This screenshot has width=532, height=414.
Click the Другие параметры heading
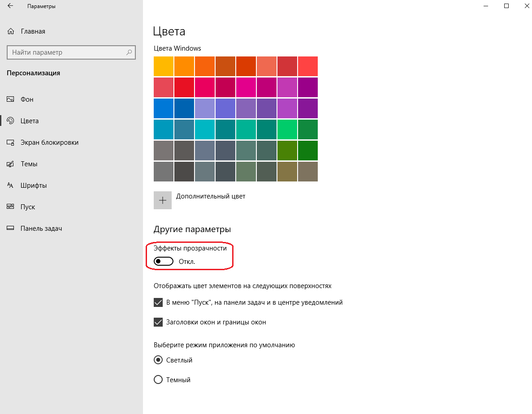click(192, 229)
